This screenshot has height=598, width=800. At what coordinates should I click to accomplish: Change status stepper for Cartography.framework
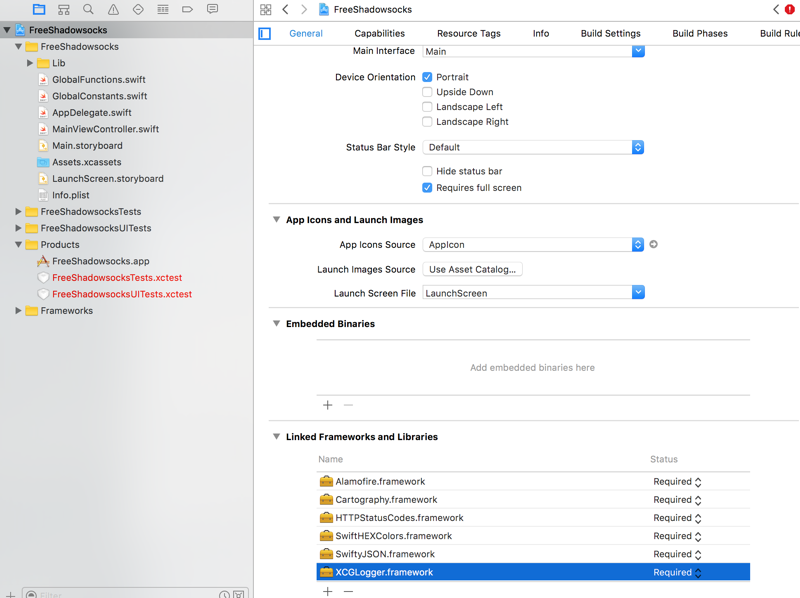698,500
